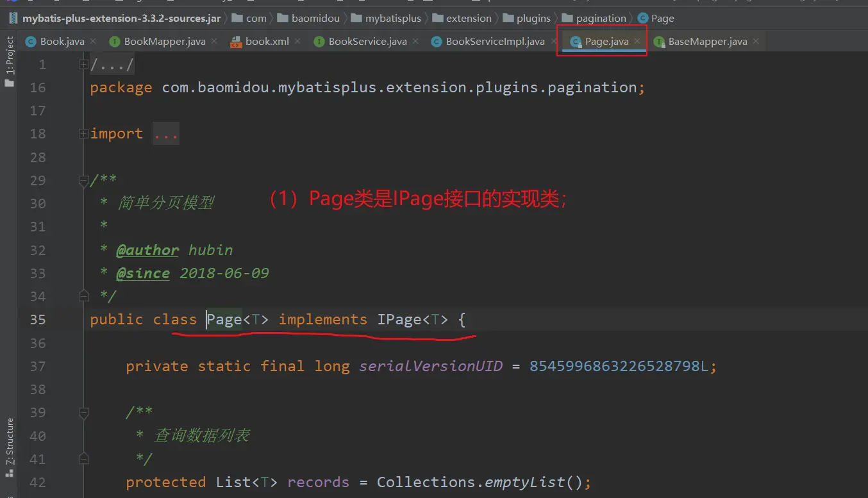Viewport: 868px width, 498px height.
Task: Click the BookServiceImpl.java class icon
Action: [437, 42]
